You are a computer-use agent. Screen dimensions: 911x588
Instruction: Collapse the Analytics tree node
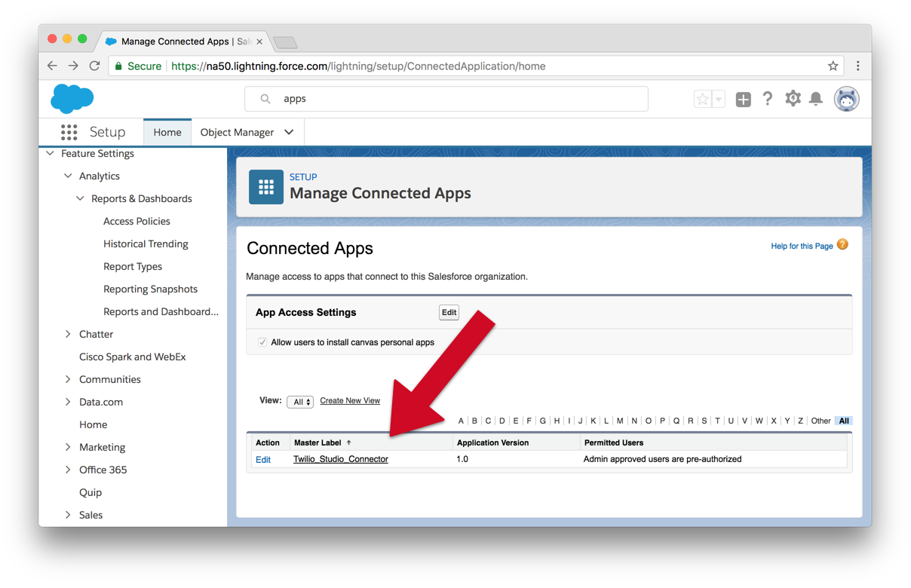(x=68, y=176)
